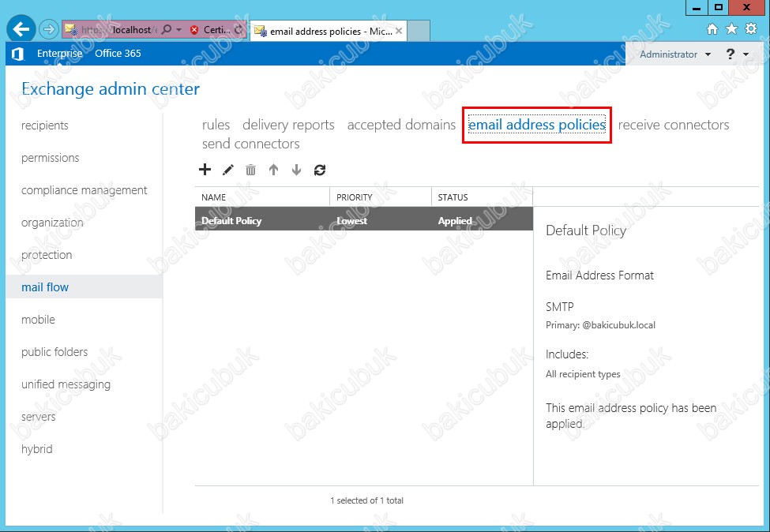
Task: Switch to the rules tab
Action: 216,125
